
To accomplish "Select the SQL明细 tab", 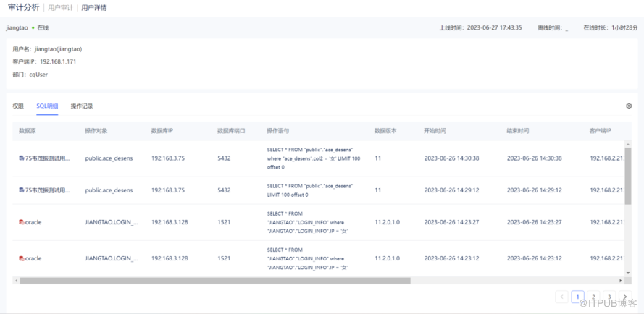I will point(47,106).
